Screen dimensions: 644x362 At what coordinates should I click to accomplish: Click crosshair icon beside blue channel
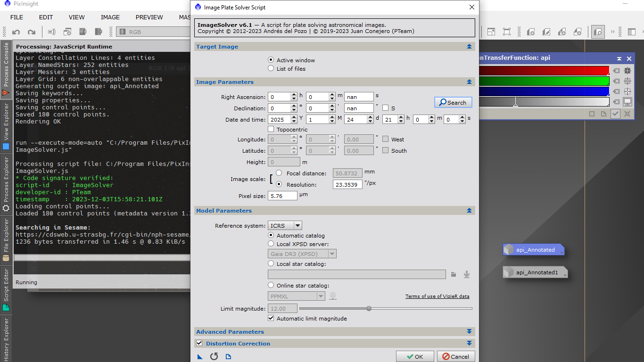click(627, 91)
